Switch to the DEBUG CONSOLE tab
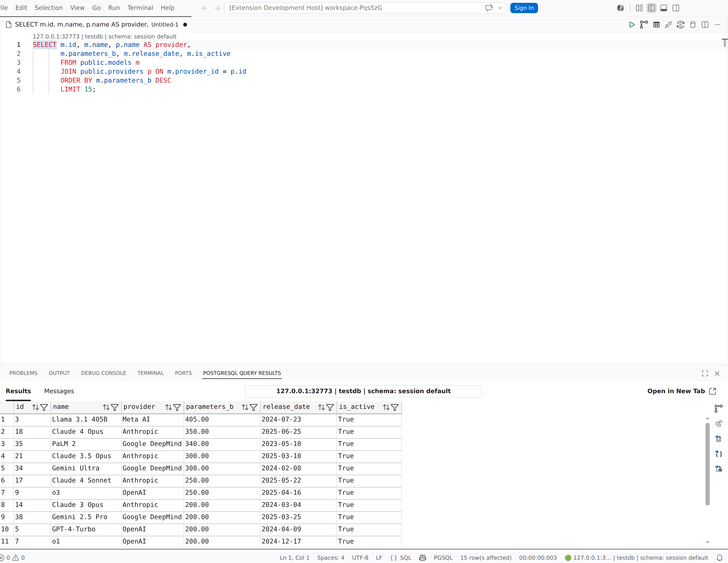 click(x=104, y=373)
